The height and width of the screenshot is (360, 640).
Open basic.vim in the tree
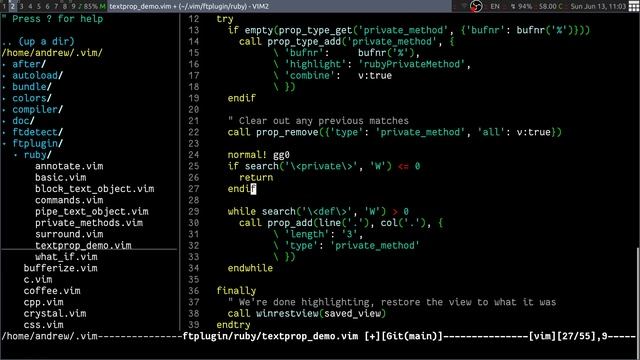point(60,178)
